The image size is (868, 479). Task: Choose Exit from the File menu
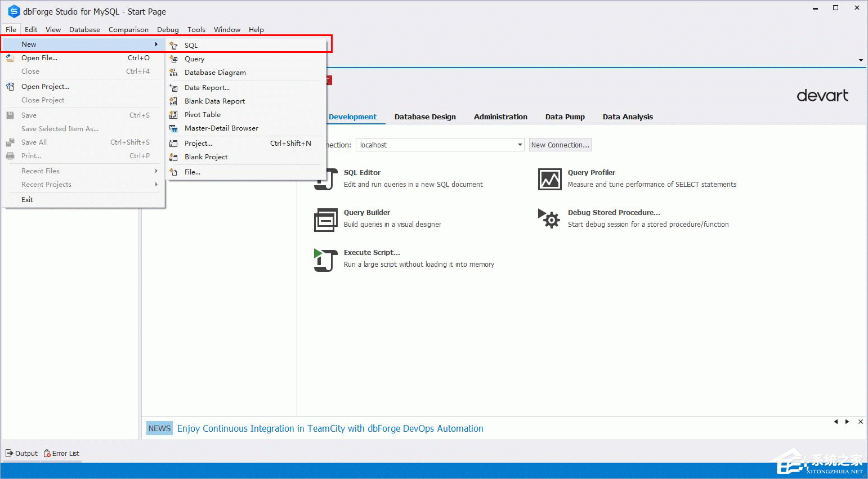tap(27, 200)
